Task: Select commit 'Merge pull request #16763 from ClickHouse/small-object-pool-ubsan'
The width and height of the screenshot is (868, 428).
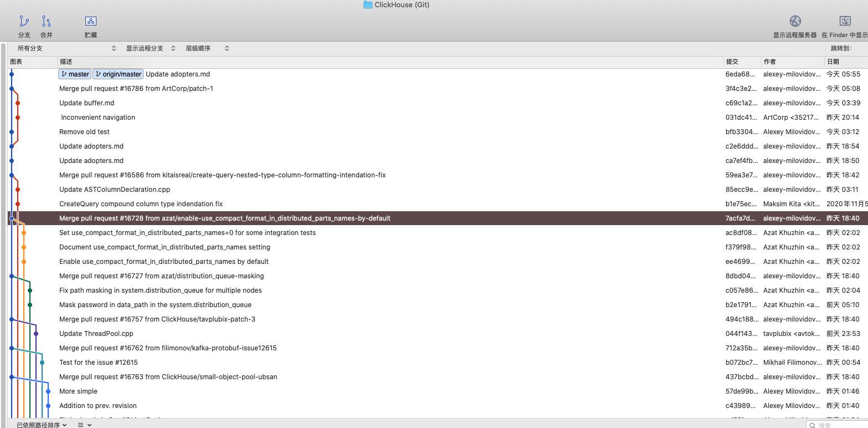Action: click(438, 377)
